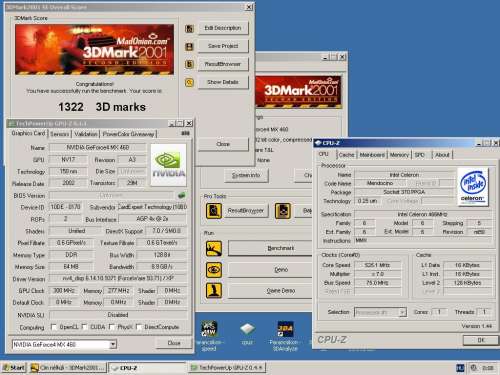The height and width of the screenshot is (375, 500).
Task: Enable the DirectCompute checkbox
Action: (x=139, y=327)
